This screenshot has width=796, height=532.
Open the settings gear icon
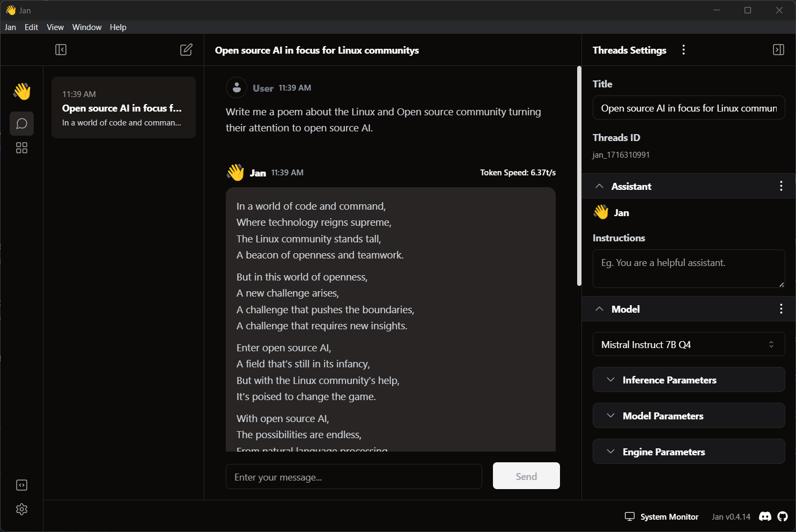click(x=21, y=509)
